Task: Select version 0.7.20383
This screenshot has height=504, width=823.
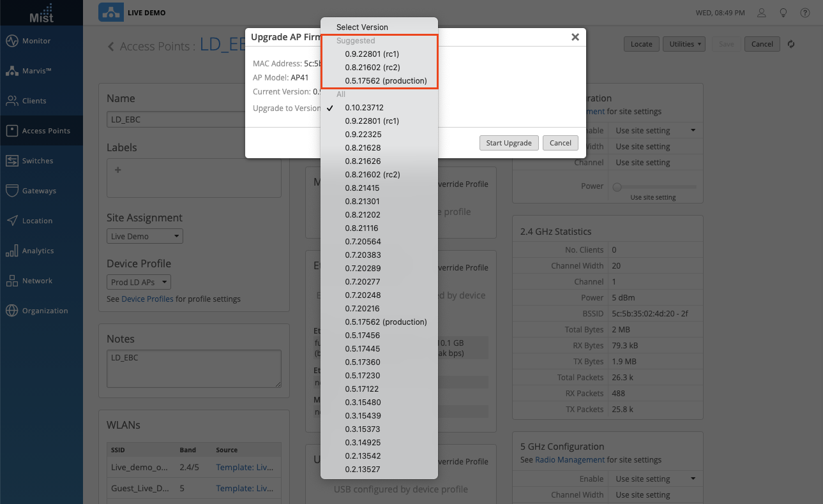Action: 379,255
